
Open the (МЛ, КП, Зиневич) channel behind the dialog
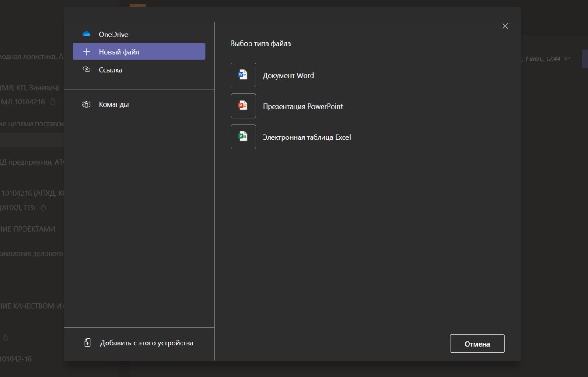(29, 87)
